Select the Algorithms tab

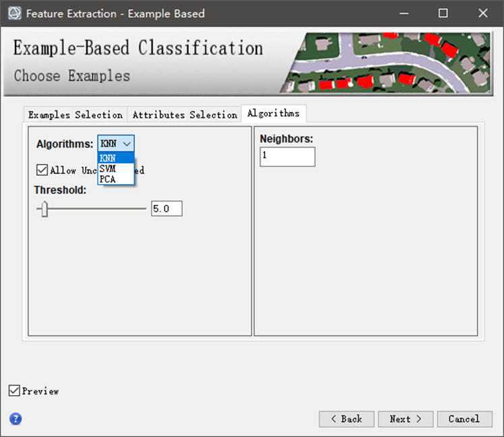[273, 113]
